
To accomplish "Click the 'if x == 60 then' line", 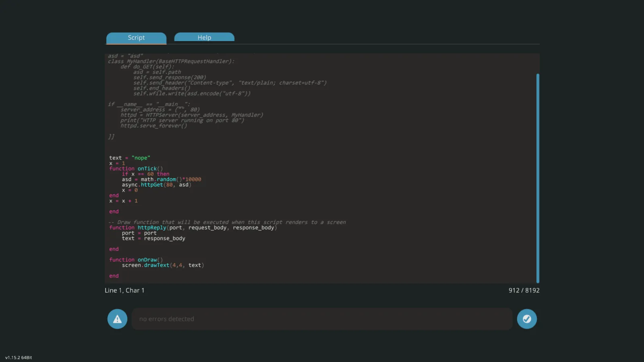I will click(146, 174).
